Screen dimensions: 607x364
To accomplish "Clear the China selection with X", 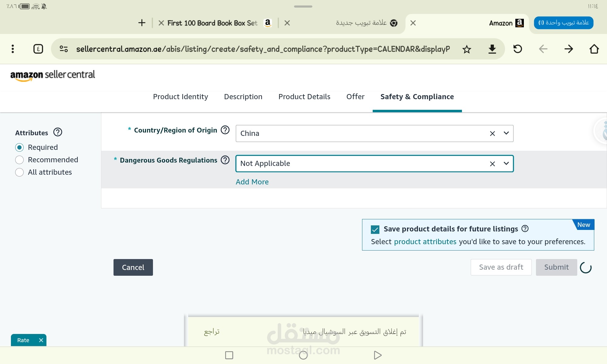I will [x=492, y=133].
